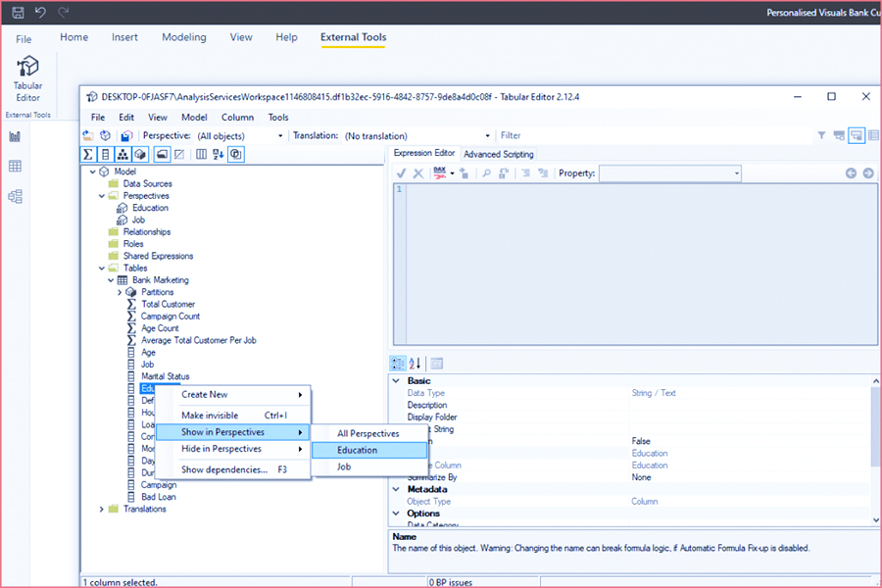Collapse the Perspectives folder
This screenshot has height=588, width=882.
[102, 196]
